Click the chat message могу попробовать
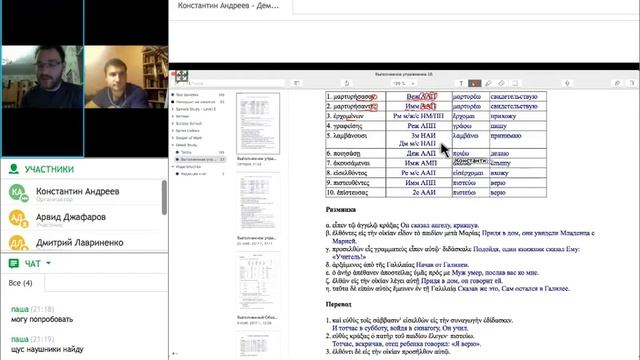The image size is (640, 360). coord(42,319)
